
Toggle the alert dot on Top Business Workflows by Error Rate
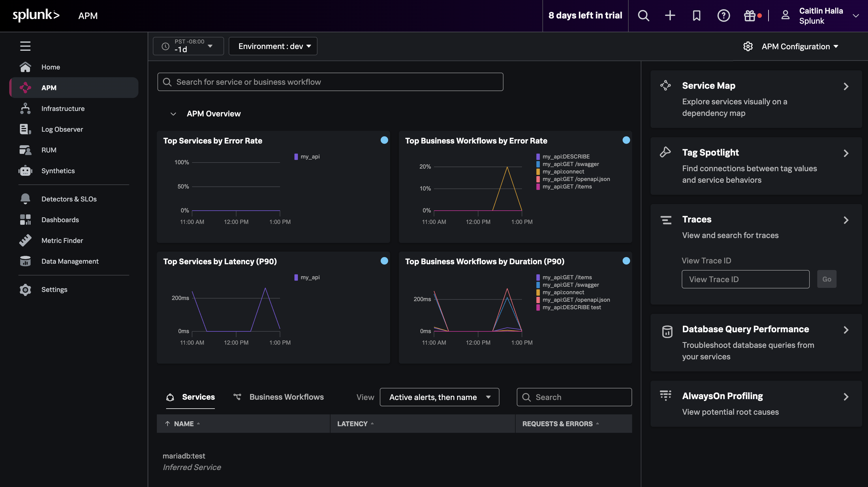point(626,140)
